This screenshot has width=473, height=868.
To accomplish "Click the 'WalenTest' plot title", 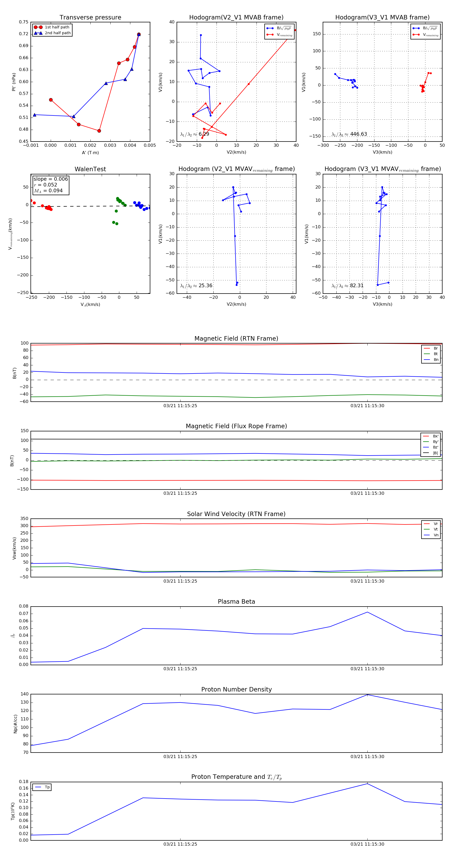I will (90, 169).
